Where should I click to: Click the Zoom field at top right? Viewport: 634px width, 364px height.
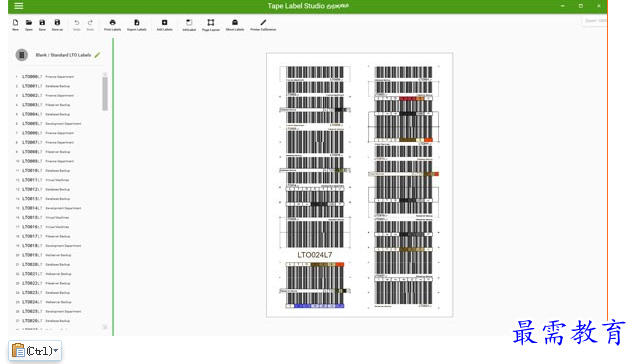594,21
